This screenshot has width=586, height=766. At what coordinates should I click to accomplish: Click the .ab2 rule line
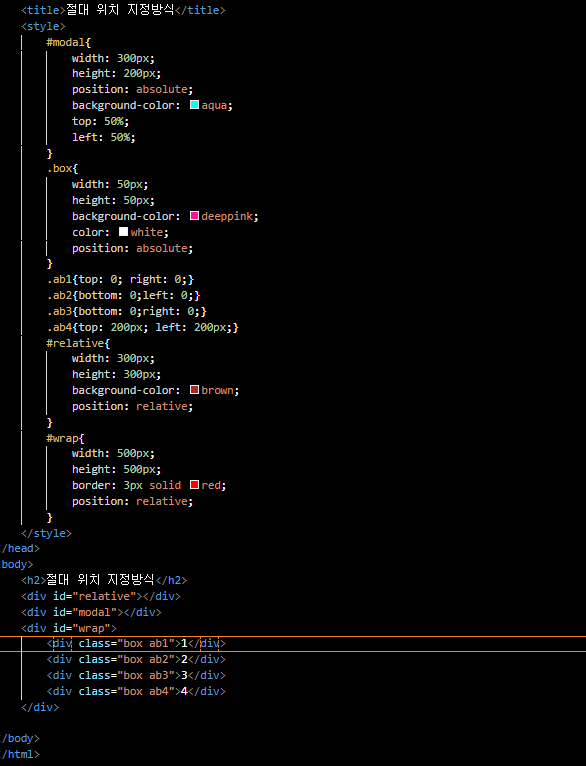pyautogui.click(x=124, y=296)
